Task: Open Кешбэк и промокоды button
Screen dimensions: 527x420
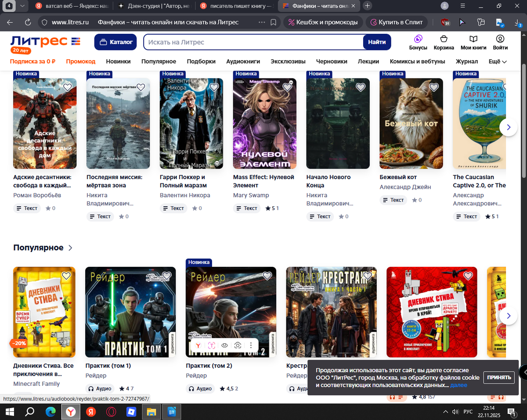Action: click(323, 22)
